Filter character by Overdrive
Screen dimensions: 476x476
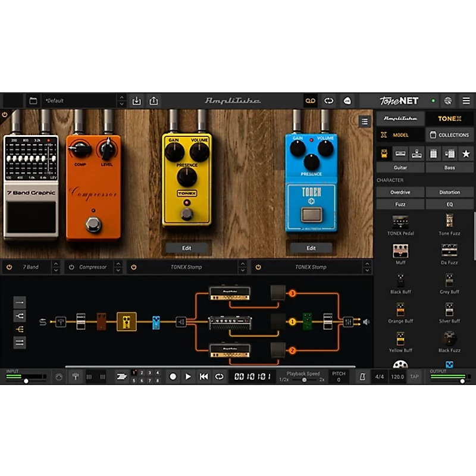(400, 192)
